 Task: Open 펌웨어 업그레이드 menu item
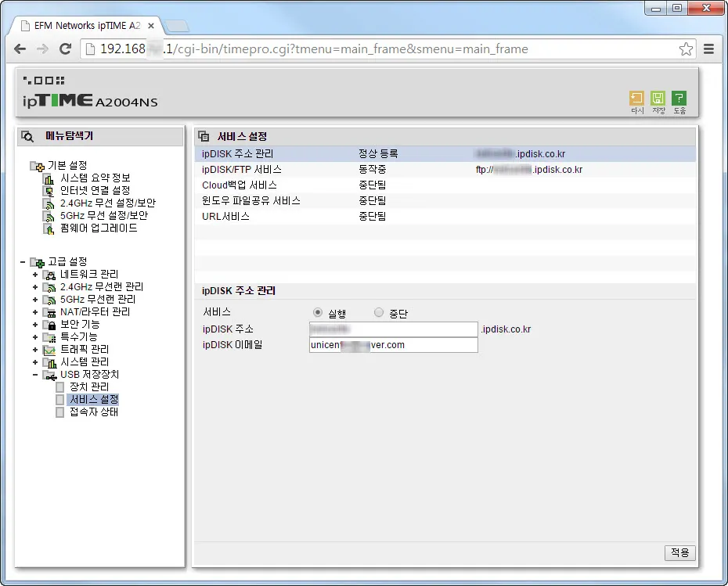99,228
